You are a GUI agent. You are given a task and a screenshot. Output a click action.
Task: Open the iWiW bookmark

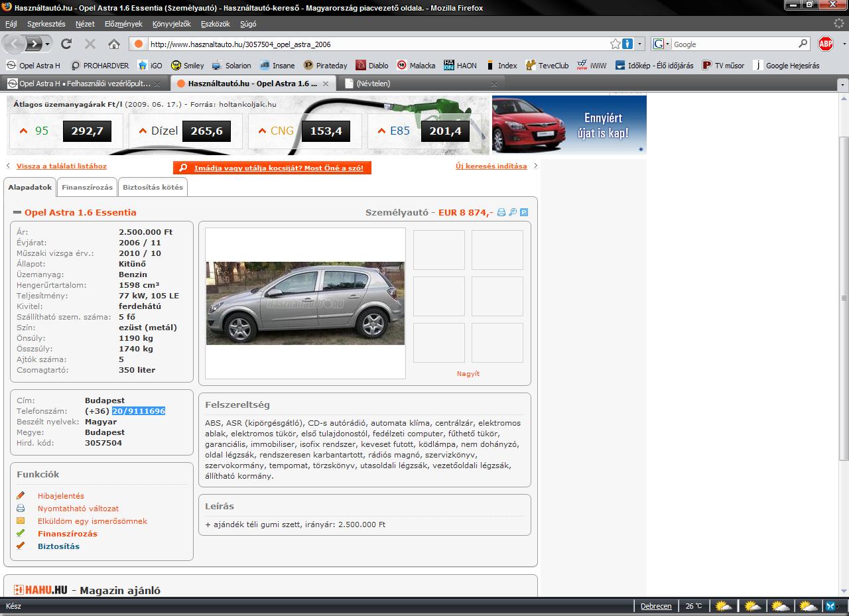click(x=592, y=66)
